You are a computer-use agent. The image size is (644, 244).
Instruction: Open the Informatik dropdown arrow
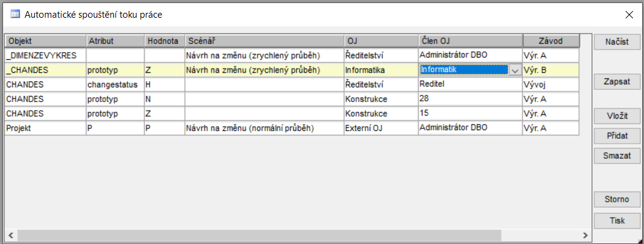[x=515, y=70]
